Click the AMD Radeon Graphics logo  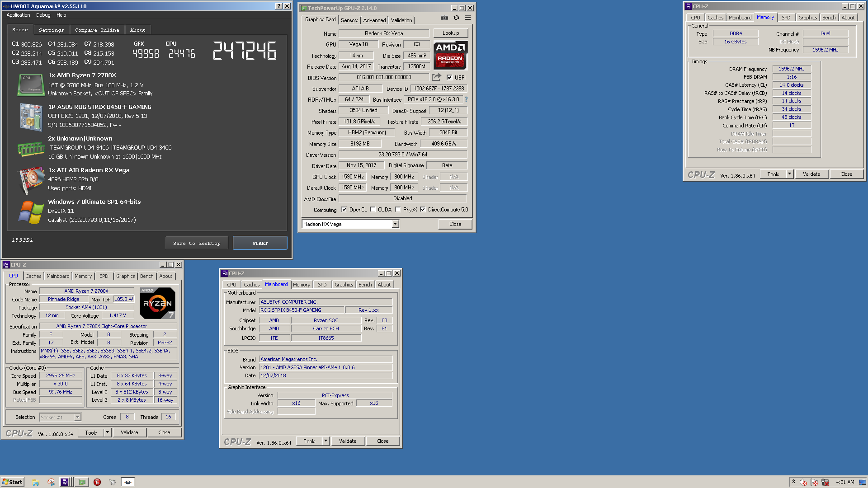pyautogui.click(x=450, y=55)
